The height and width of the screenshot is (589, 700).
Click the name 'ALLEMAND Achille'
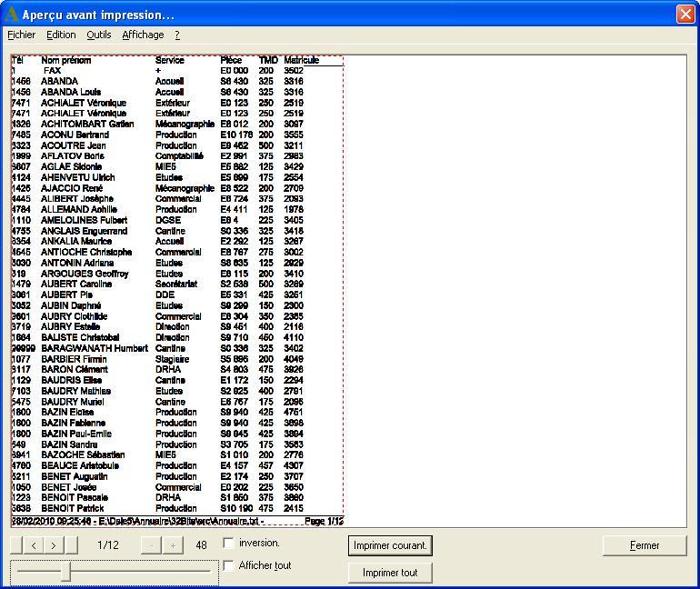(x=79, y=209)
